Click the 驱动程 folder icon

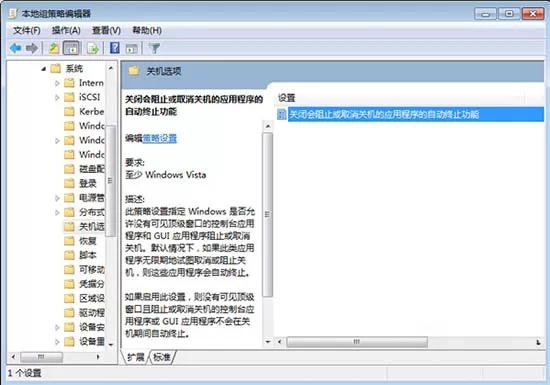coord(69,313)
